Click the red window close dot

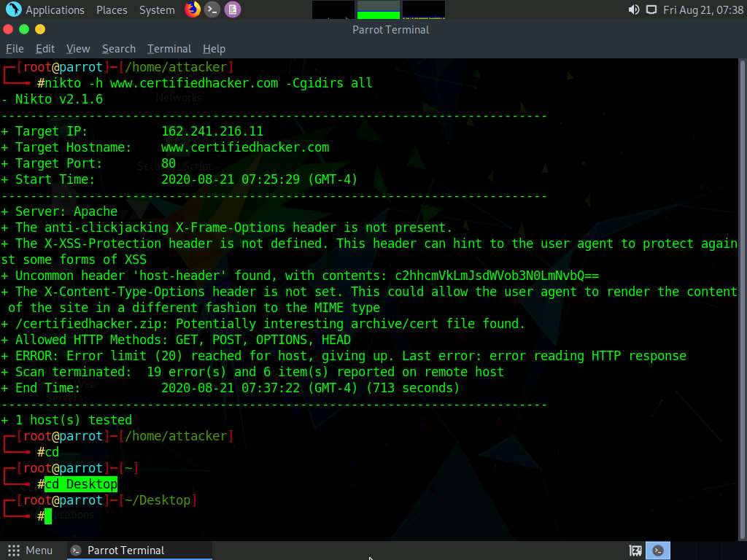click(x=7, y=29)
